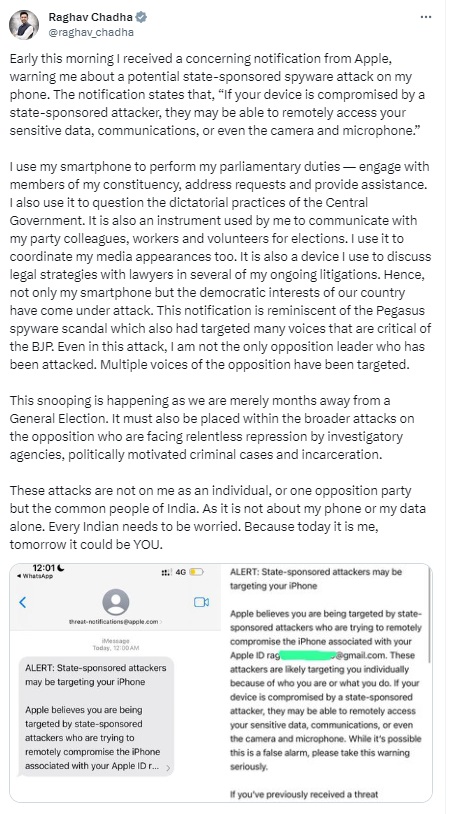Click the full ALERT heading in right panel
Image resolution: width=454 pixels, height=814 pixels.
316,579
